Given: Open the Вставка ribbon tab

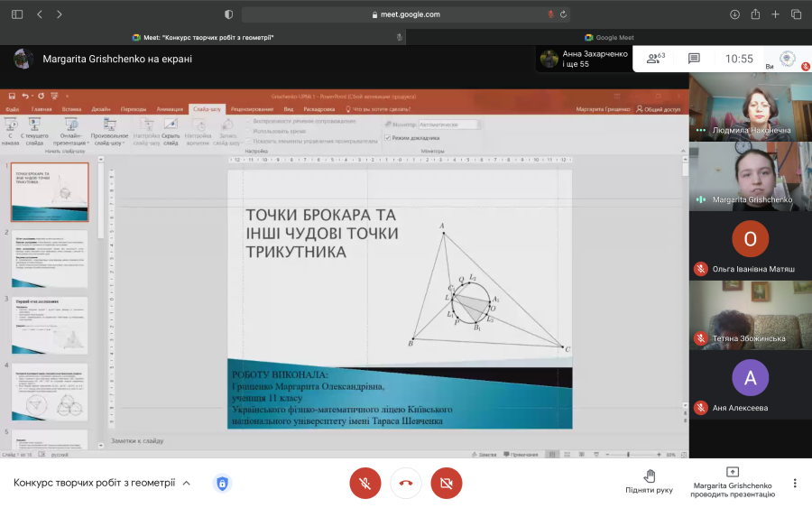Looking at the screenshot, I should [71, 109].
